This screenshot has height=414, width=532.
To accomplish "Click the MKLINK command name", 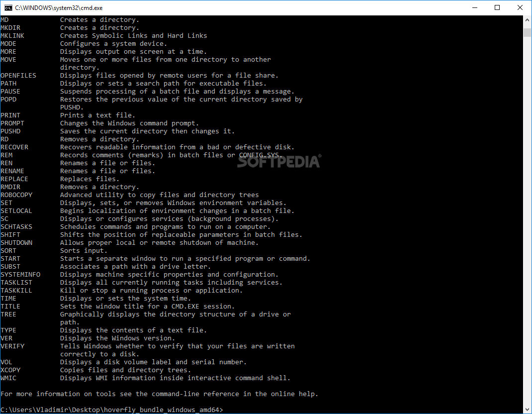I will (x=12, y=36).
